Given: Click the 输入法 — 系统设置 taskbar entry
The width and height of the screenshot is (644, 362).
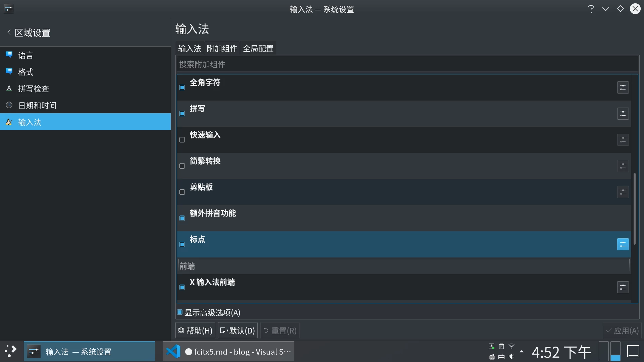Looking at the screenshot, I should [89, 351].
